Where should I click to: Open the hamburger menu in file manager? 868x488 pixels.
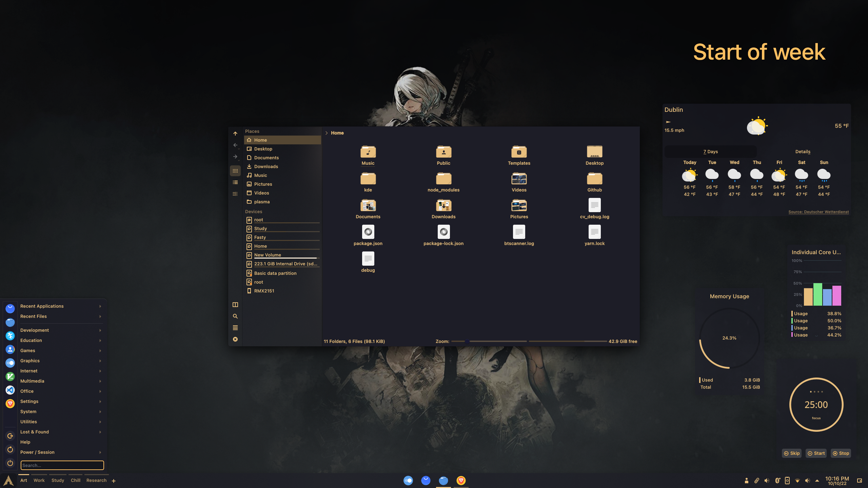click(x=235, y=328)
